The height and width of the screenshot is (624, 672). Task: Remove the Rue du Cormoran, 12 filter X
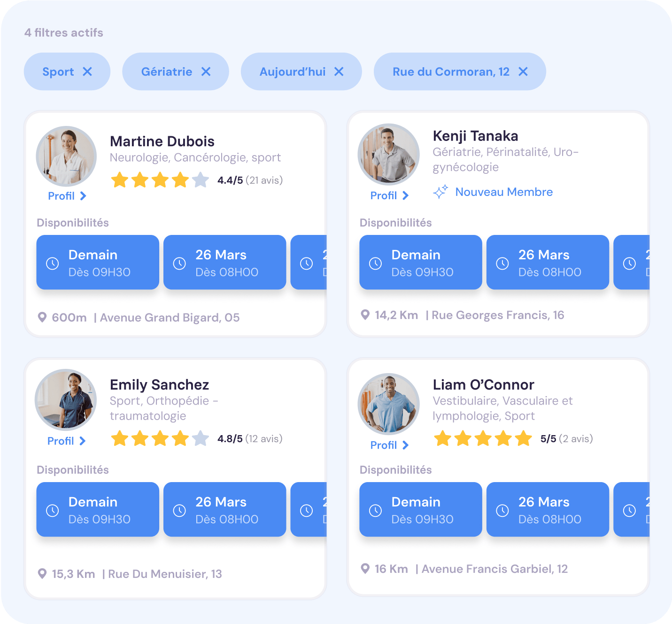(x=523, y=71)
